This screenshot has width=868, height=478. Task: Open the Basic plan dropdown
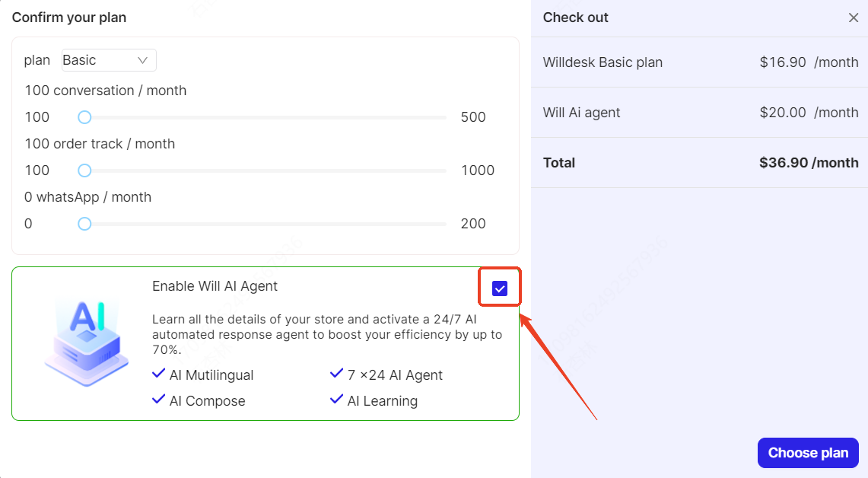(x=109, y=60)
